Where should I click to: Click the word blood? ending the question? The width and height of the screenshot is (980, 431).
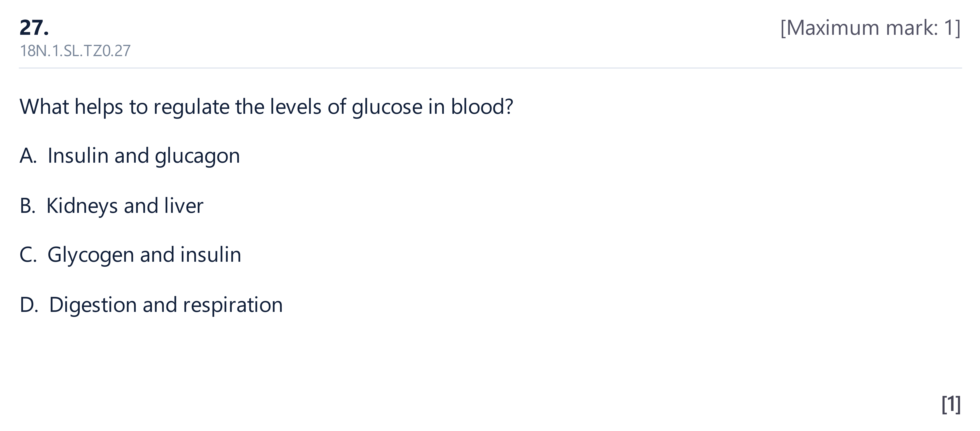click(x=482, y=107)
